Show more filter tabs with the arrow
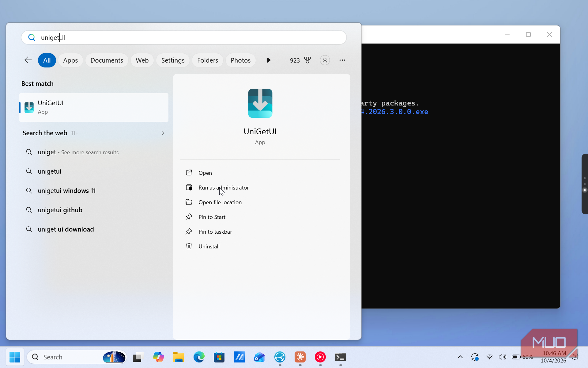Image resolution: width=588 pixels, height=368 pixels. [268, 60]
